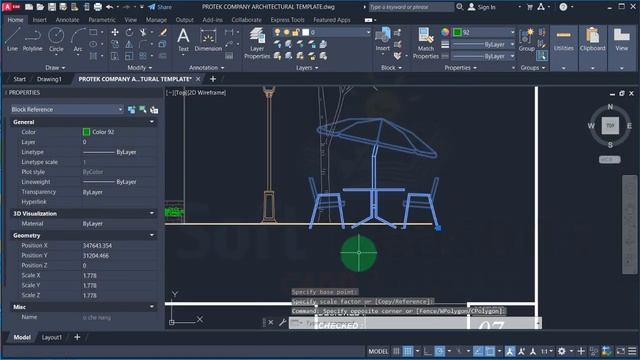This screenshot has height=360, width=640.
Task: Click the object color wheel icon
Action: 444,32
